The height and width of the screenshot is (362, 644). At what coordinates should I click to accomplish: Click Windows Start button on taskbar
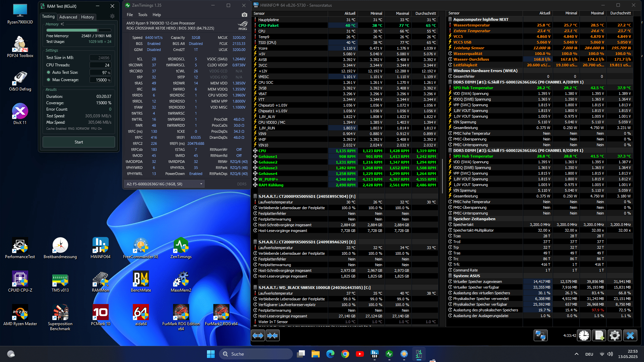(211, 354)
